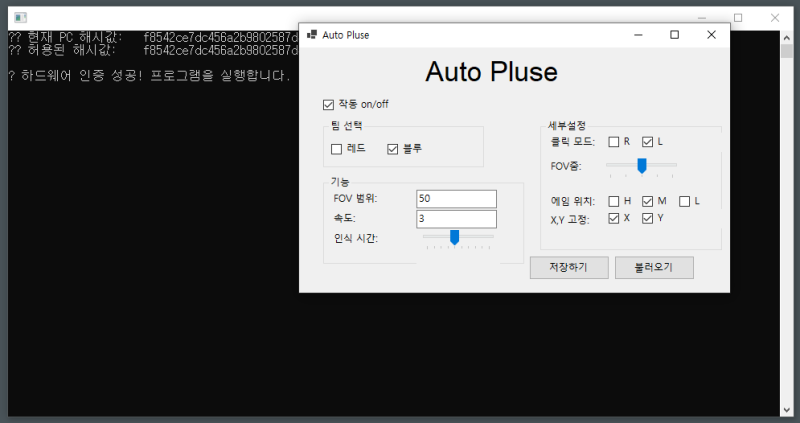Maximize the Auto Pluse window
This screenshot has width=800, height=423.
tap(674, 35)
